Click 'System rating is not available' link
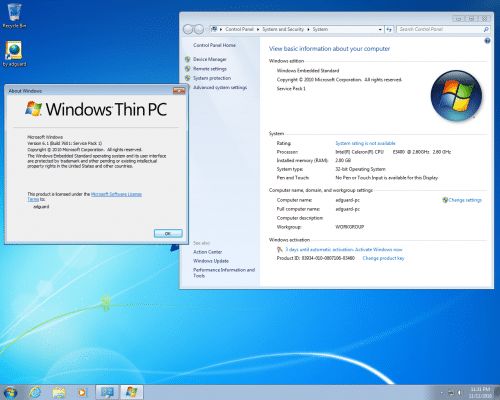This screenshot has height=400, width=500. (365, 143)
